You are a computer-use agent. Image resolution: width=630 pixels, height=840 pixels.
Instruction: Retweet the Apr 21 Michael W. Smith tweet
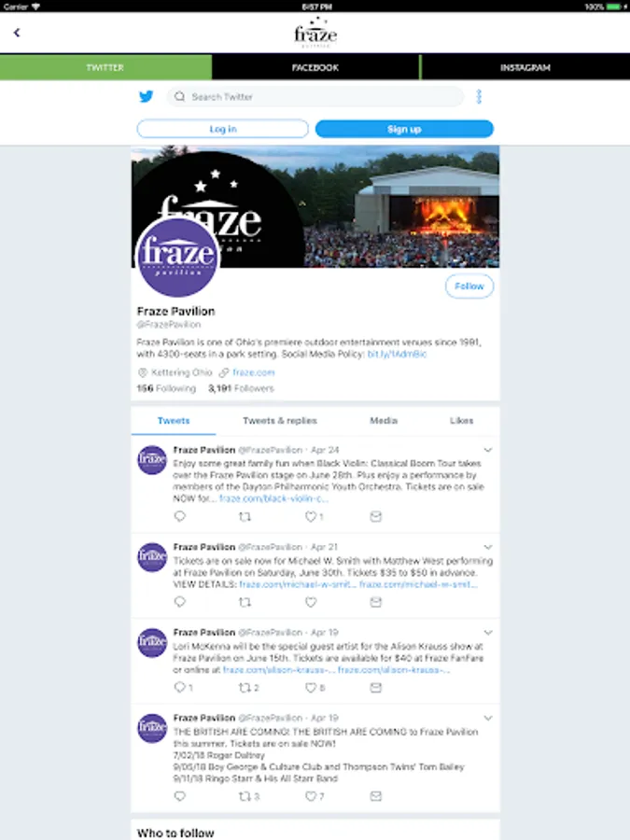(x=245, y=602)
